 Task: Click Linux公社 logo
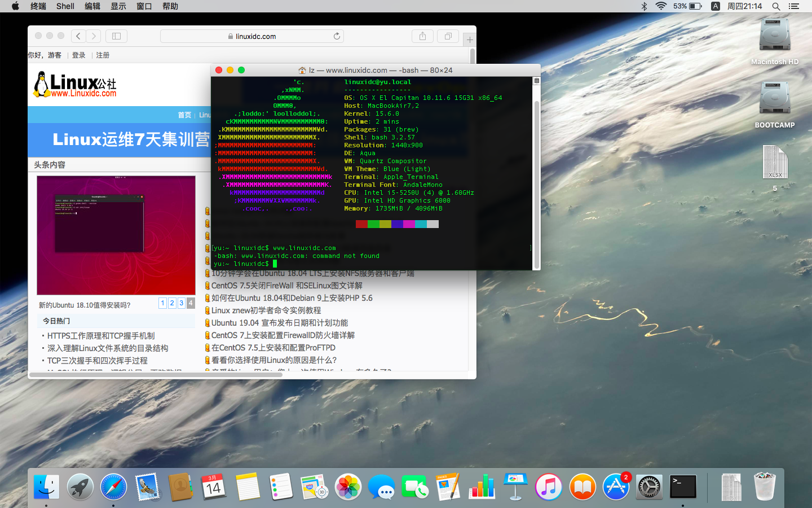click(x=75, y=85)
